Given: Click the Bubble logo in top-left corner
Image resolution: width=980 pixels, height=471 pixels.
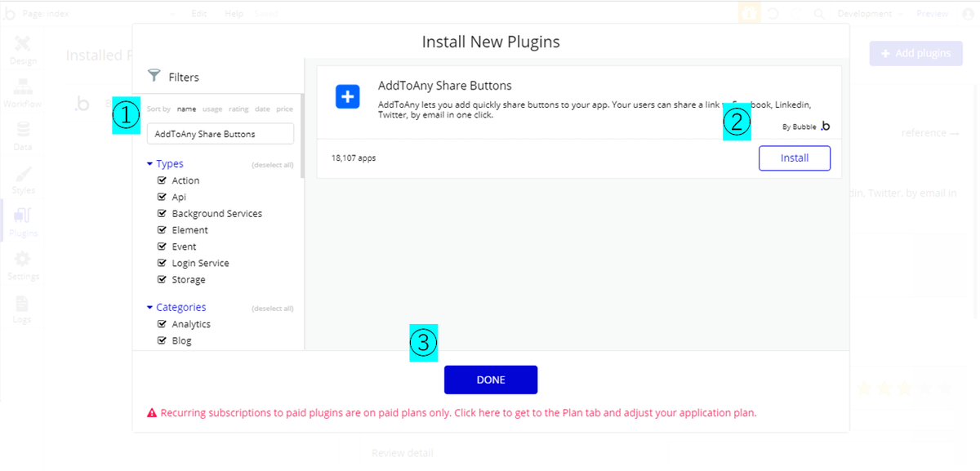Looking at the screenshot, I should pos(10,14).
